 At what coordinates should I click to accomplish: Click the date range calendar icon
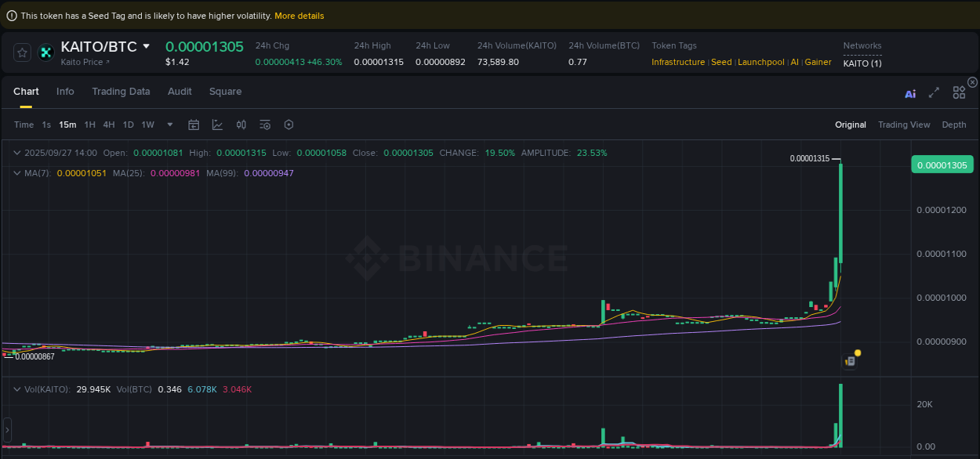pos(194,125)
